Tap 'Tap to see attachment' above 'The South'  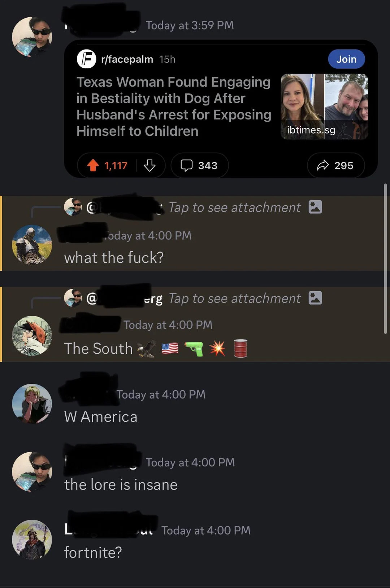click(x=234, y=299)
